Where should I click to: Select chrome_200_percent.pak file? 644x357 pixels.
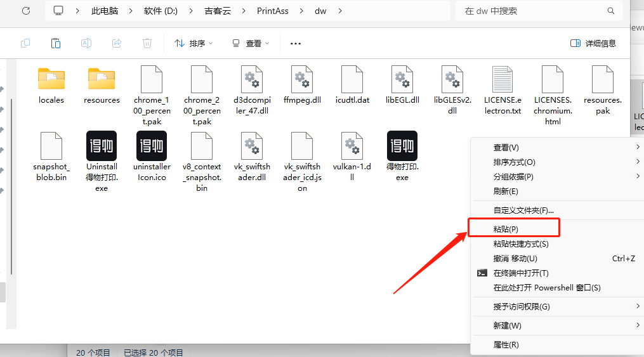[202, 96]
